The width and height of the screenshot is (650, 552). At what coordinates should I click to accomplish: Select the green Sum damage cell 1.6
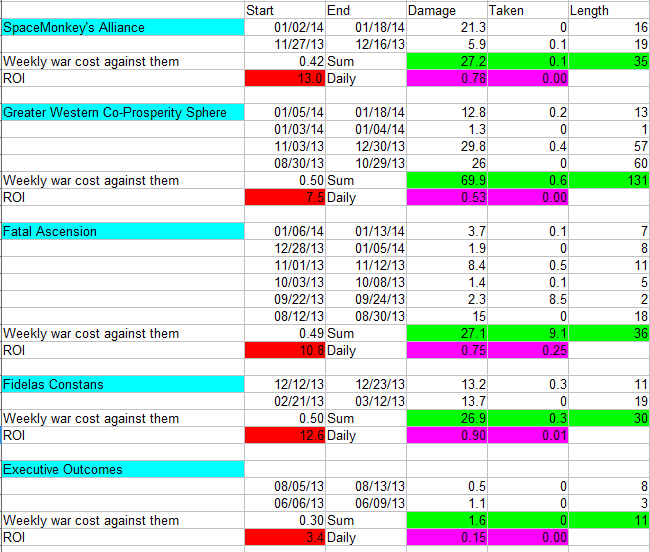447,520
